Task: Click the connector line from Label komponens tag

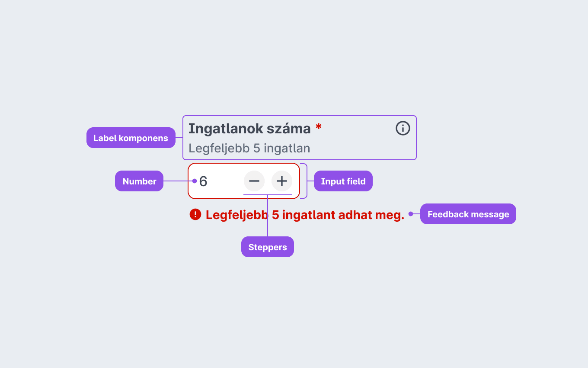Action: 179,138
